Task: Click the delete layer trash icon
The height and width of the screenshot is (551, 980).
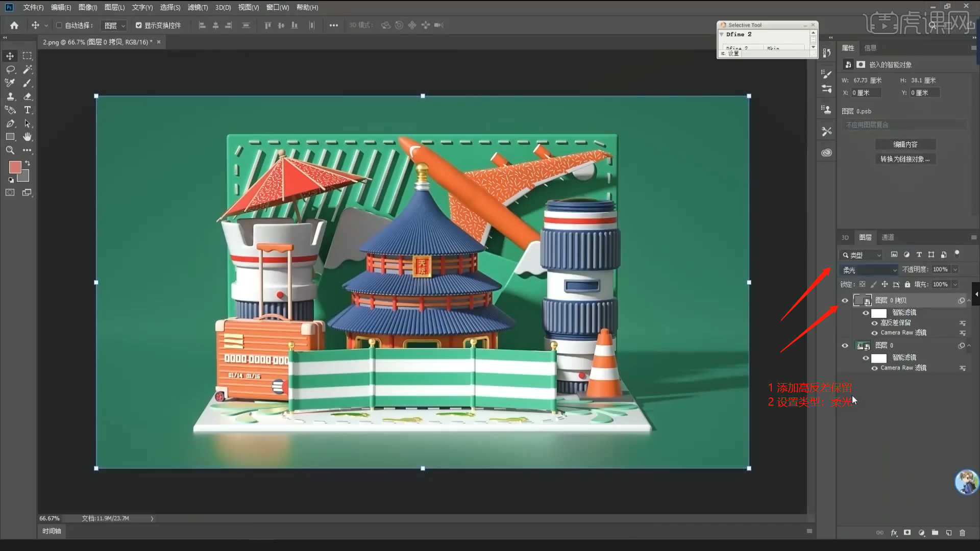Action: (x=962, y=533)
